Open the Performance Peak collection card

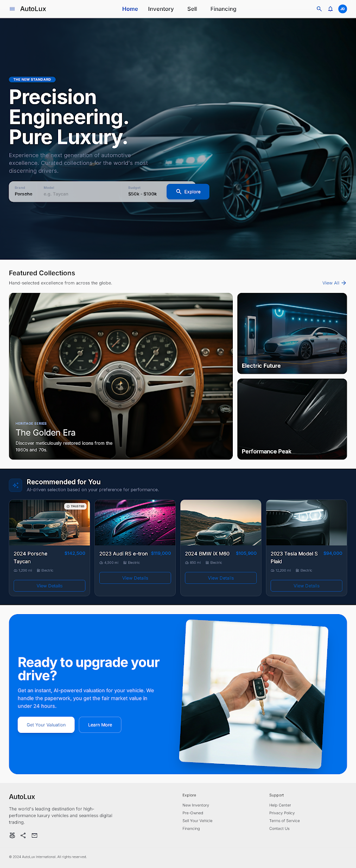[x=292, y=419]
